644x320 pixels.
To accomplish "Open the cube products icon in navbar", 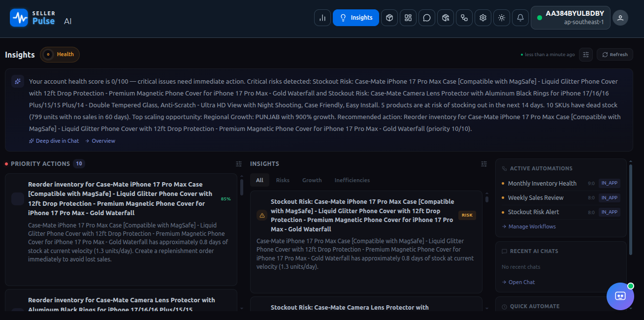I will pos(389,18).
